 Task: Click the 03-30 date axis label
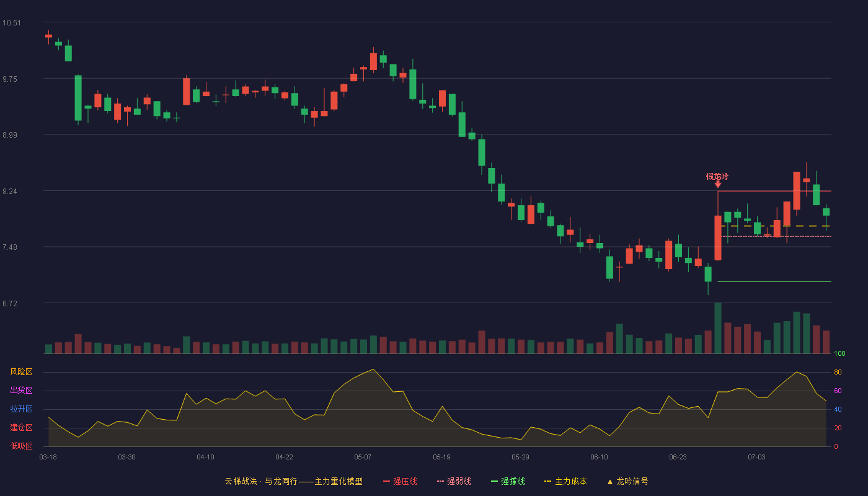pyautogui.click(x=126, y=457)
